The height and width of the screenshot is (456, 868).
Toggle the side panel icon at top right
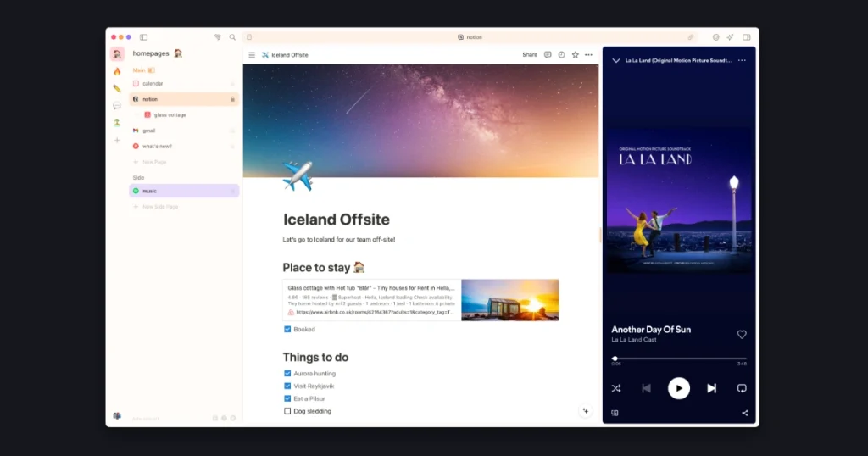click(x=747, y=37)
